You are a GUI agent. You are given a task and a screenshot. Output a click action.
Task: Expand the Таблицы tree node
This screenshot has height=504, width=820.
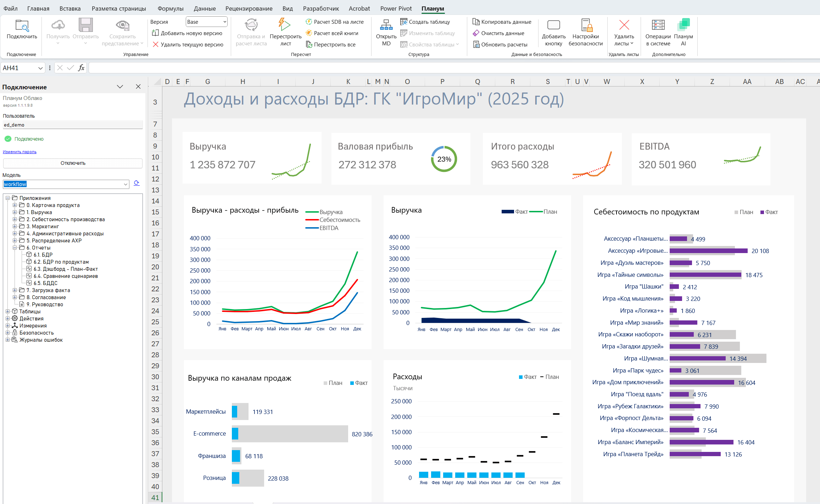(x=7, y=312)
